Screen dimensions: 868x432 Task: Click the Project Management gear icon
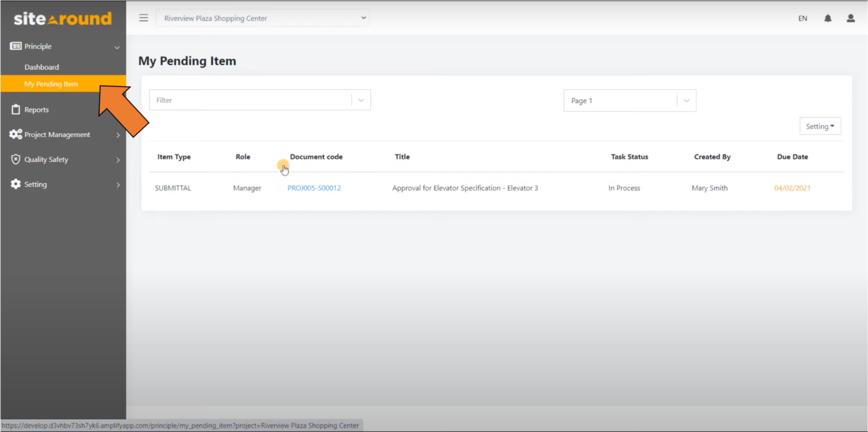15,134
